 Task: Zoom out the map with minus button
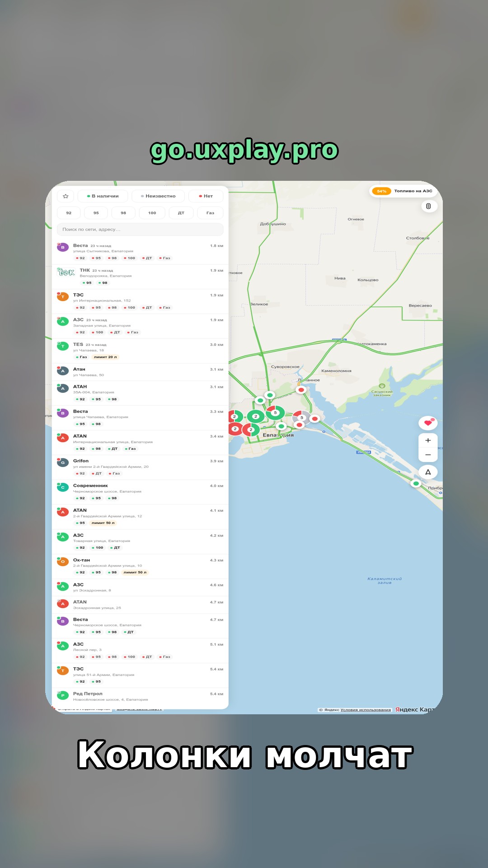(x=428, y=455)
